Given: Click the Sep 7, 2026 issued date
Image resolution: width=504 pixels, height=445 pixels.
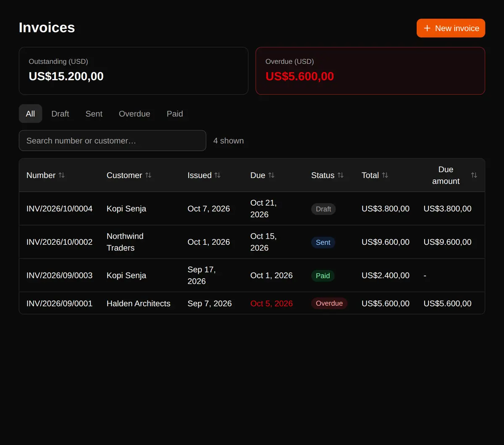Looking at the screenshot, I should [x=210, y=303].
